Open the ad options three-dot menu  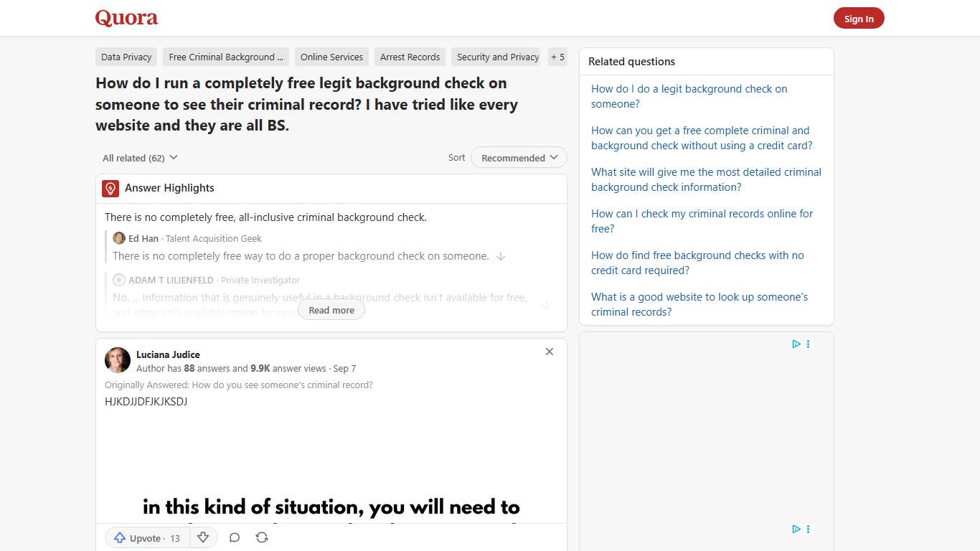pos(808,344)
